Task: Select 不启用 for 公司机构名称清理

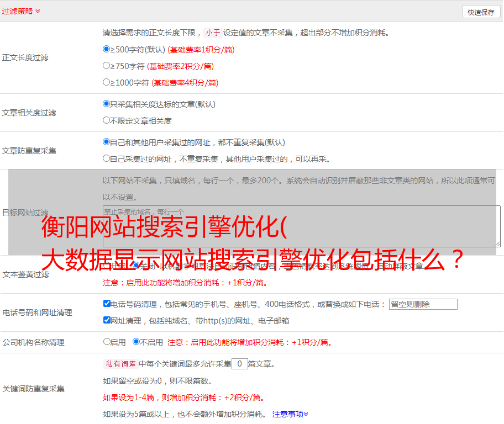Action: [136, 342]
